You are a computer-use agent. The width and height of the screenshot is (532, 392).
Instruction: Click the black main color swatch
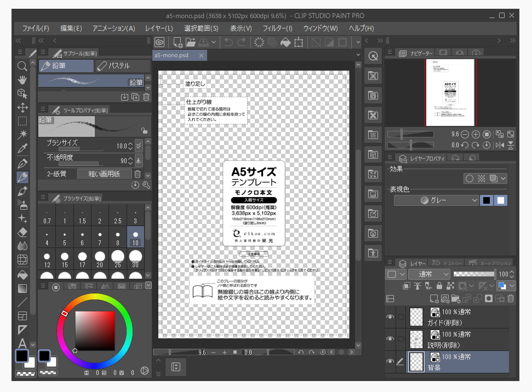tap(22, 356)
